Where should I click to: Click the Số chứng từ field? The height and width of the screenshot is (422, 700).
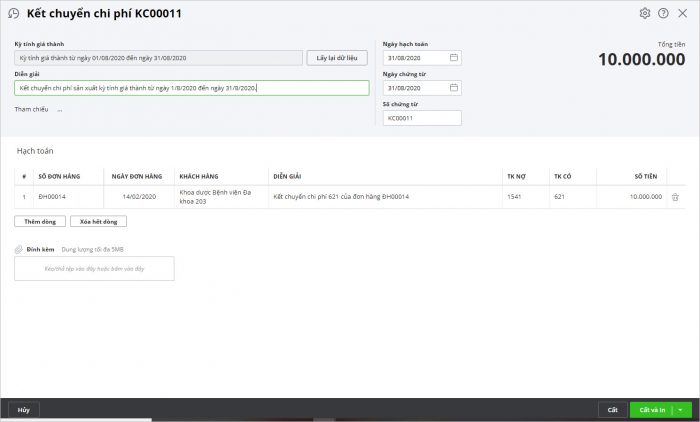pos(421,118)
